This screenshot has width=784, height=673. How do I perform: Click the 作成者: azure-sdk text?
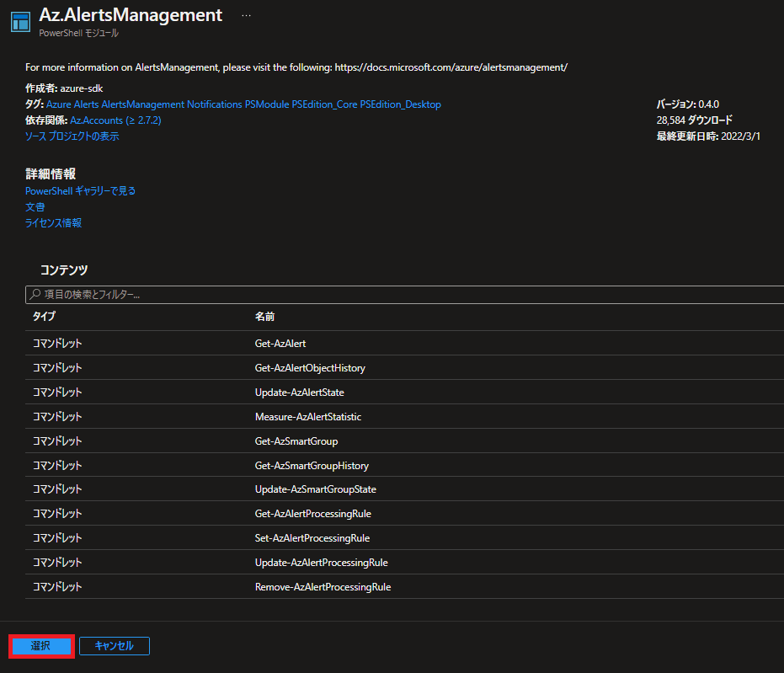coord(64,88)
